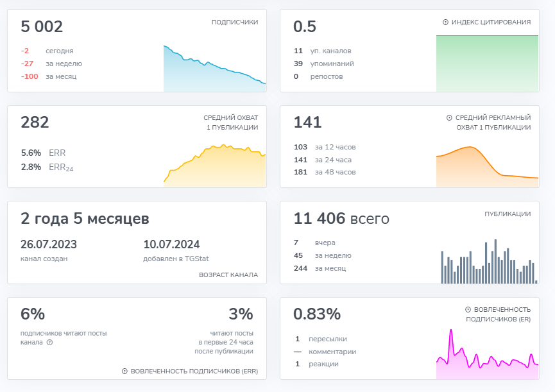
Task: Select the yellow average reach chart
Action: [x=214, y=167]
